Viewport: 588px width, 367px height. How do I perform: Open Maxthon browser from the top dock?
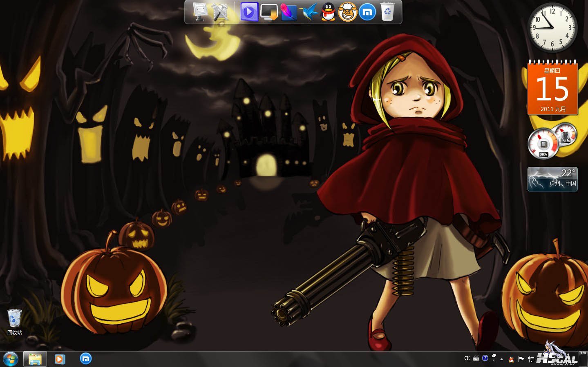[367, 12]
